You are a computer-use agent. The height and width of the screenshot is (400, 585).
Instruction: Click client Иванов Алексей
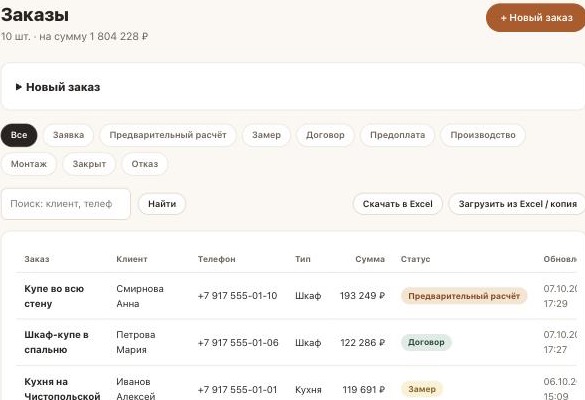(136, 388)
